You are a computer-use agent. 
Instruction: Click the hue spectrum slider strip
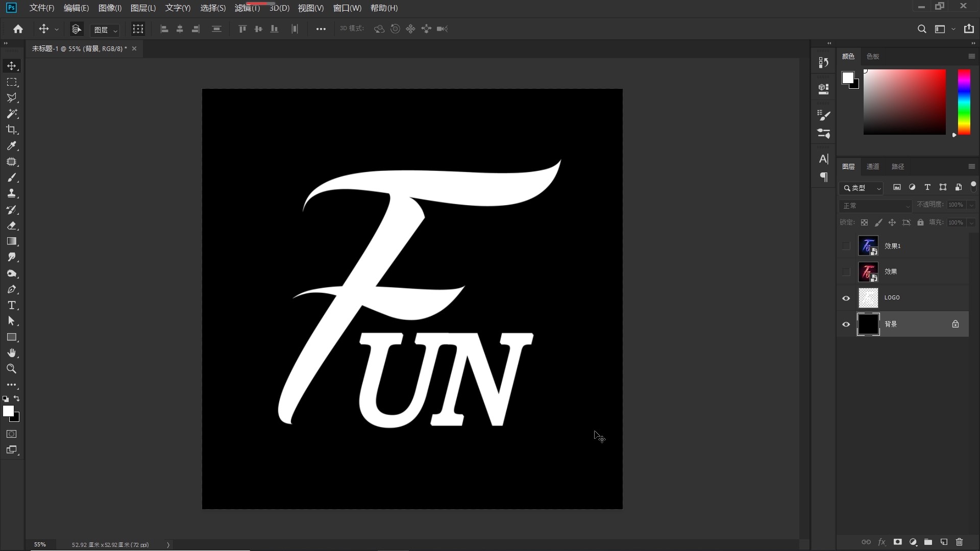(x=964, y=102)
